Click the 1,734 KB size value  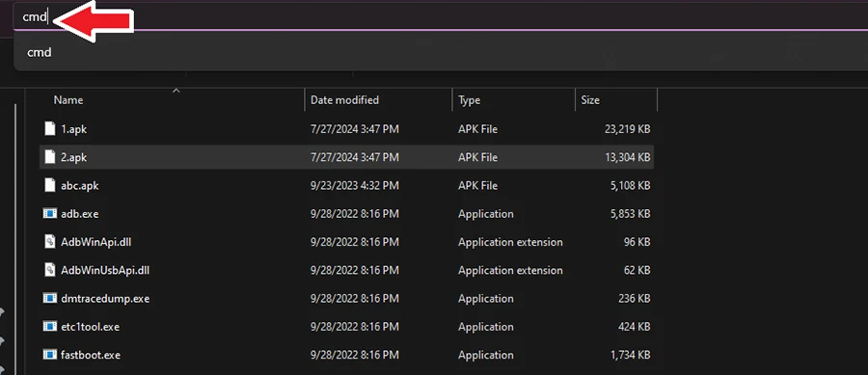[631, 355]
